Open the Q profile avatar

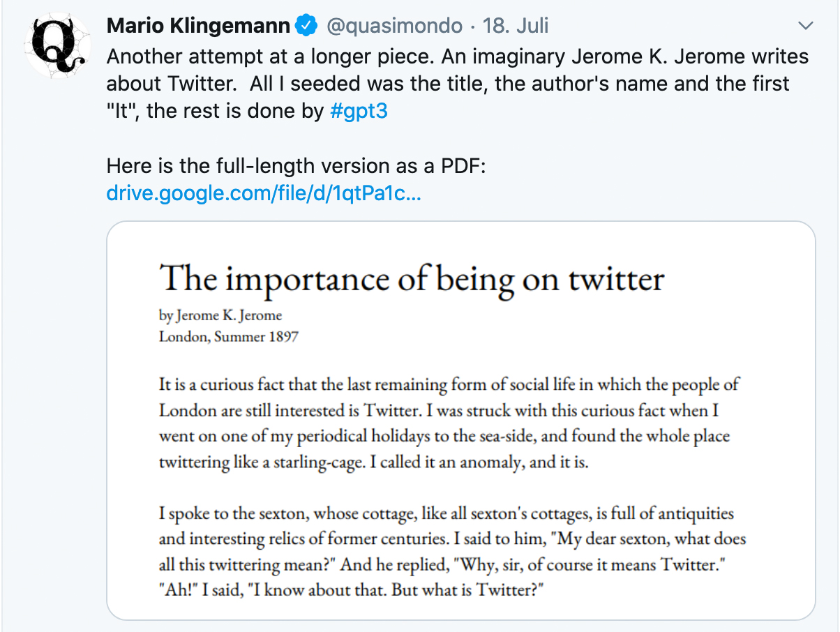(x=58, y=45)
